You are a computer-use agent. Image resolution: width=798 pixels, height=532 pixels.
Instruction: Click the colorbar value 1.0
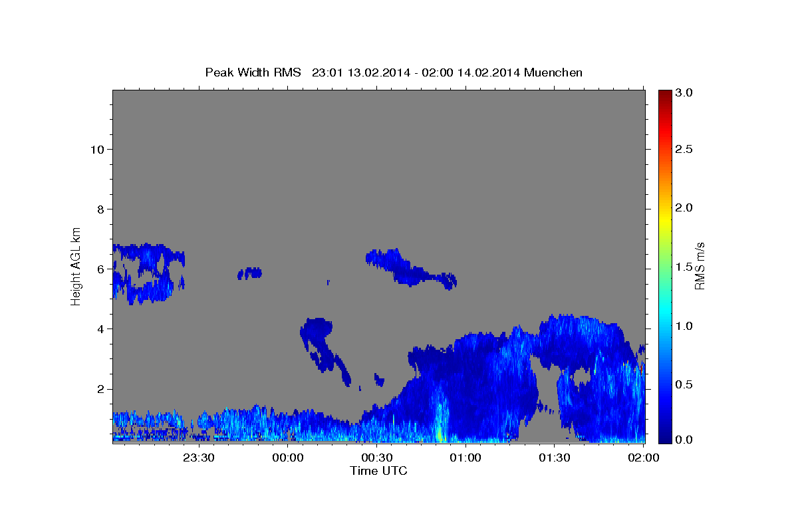coord(685,326)
